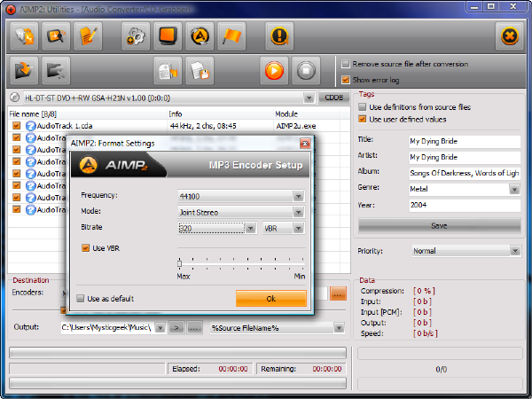The height and width of the screenshot is (399, 532).
Task: Click the output path > arrow button
Action: pyautogui.click(x=176, y=328)
